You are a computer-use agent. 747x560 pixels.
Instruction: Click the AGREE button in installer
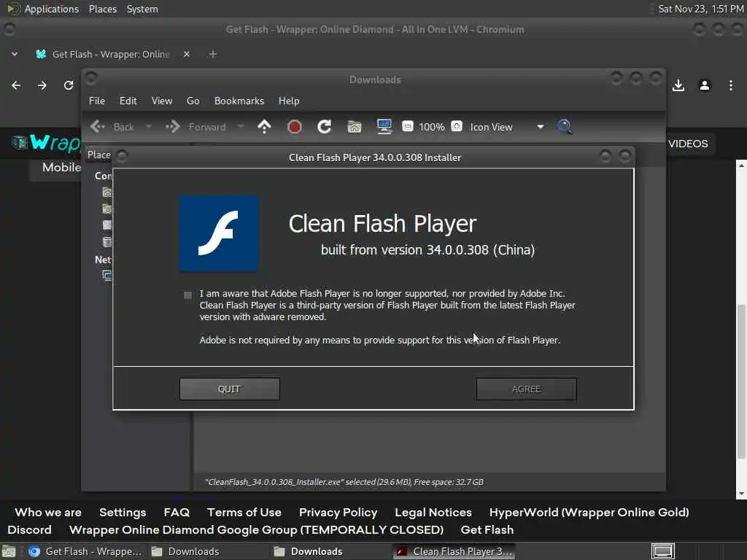[527, 389]
